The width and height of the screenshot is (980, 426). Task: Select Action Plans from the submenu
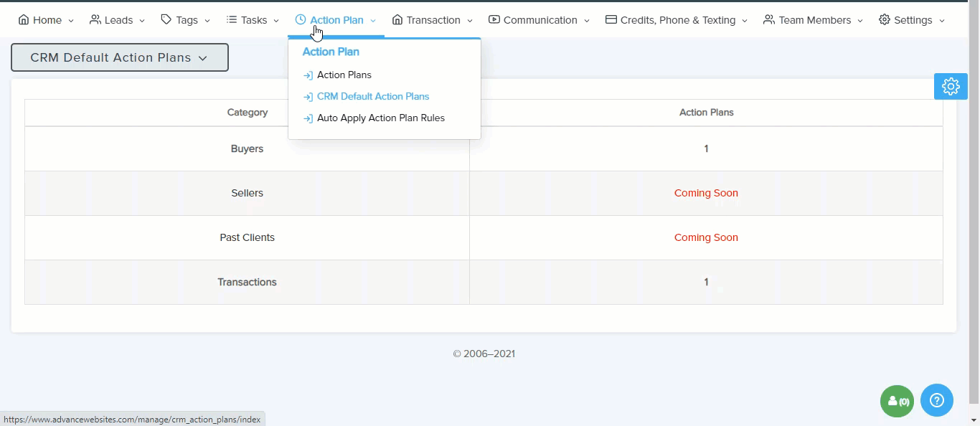[344, 75]
